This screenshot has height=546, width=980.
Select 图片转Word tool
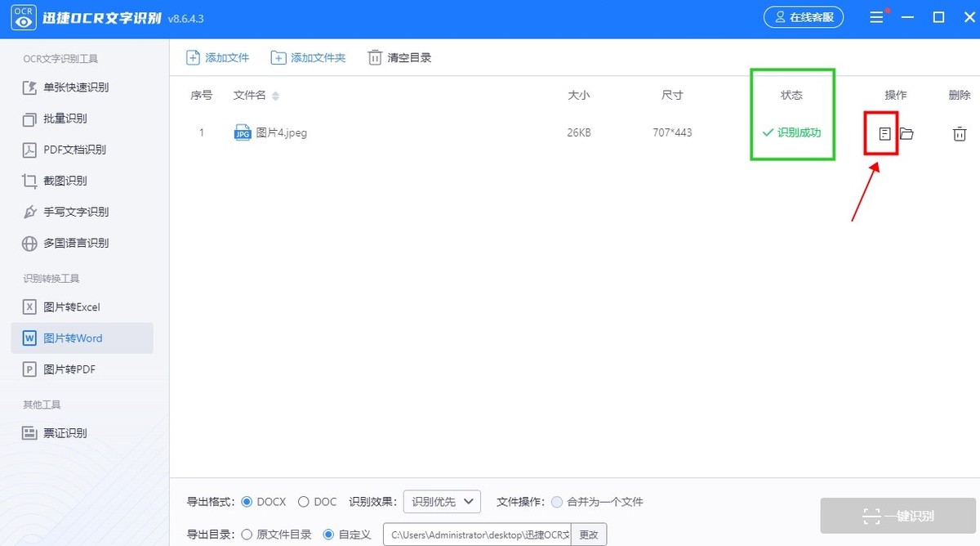pos(82,338)
